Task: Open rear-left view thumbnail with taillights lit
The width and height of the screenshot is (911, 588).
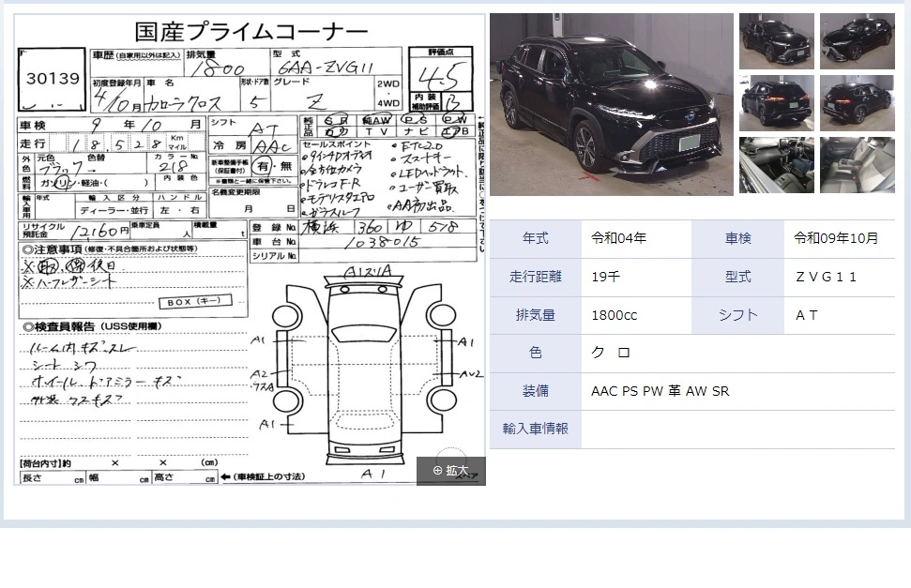Action: click(x=776, y=103)
